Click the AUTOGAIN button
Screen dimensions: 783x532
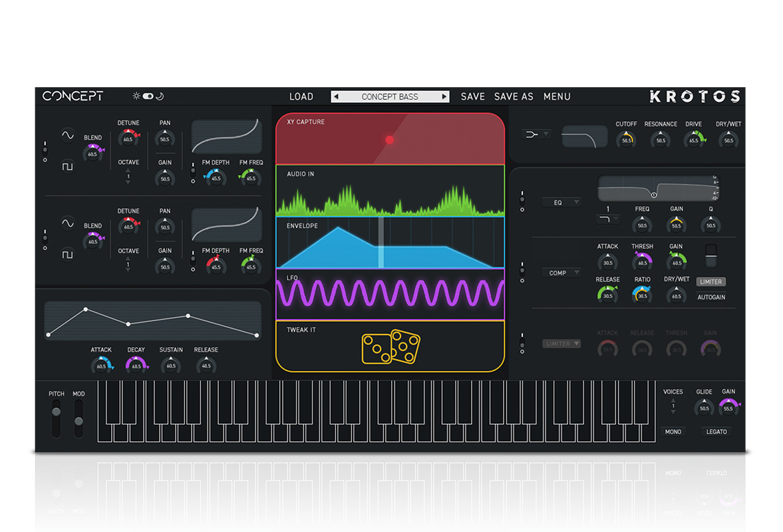click(711, 297)
